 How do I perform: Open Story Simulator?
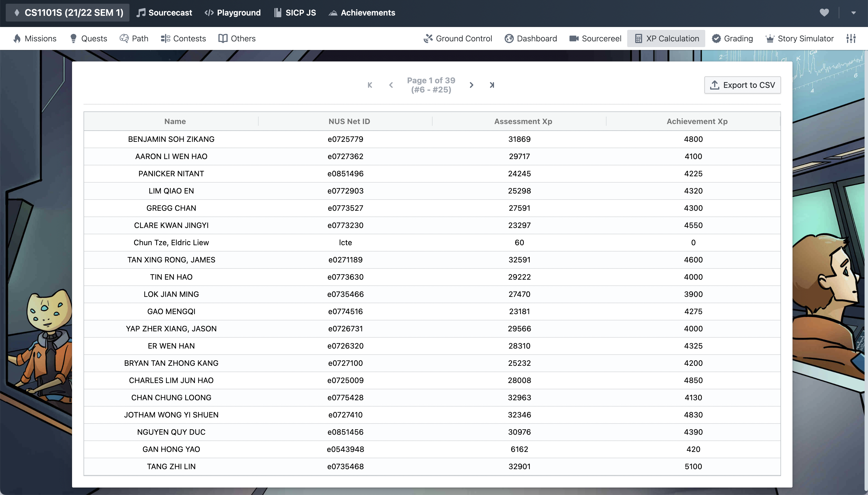[799, 38]
